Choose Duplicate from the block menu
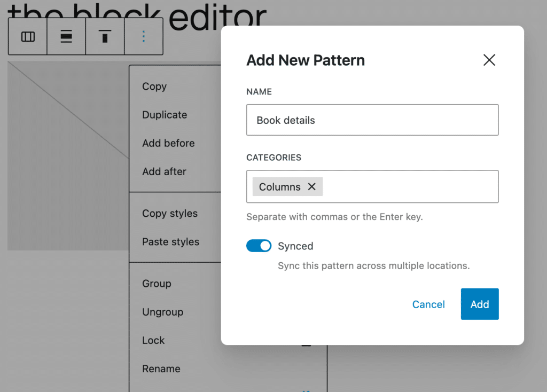Image resolution: width=547 pixels, height=392 pixels. click(x=164, y=114)
